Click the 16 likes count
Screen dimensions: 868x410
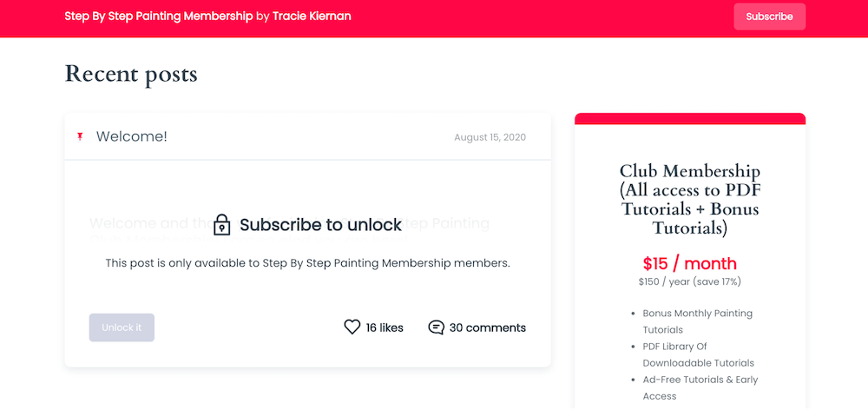[385, 327]
